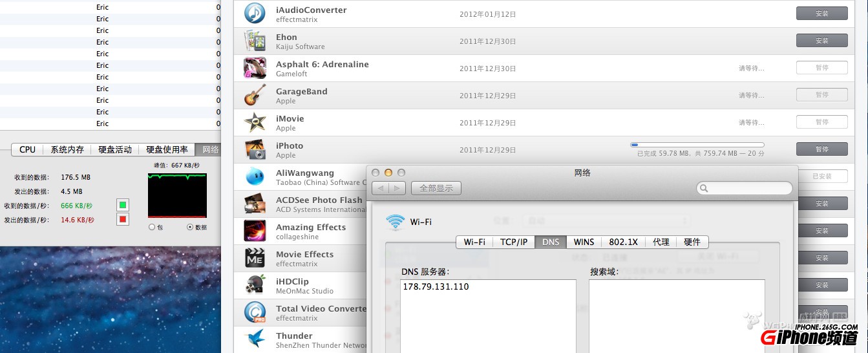Click the iHDClip app icon

255,285
